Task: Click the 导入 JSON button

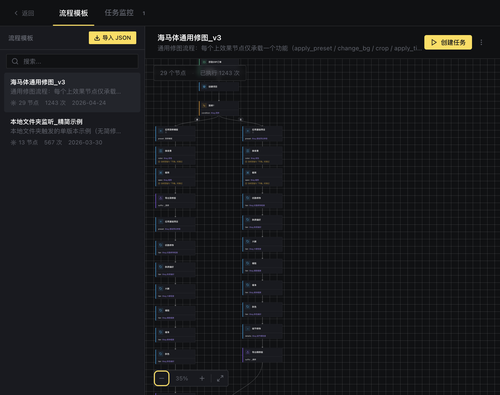Action: coord(113,38)
